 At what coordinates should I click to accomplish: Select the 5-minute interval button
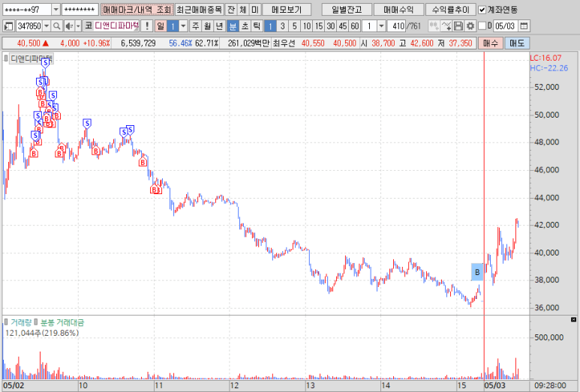(x=294, y=26)
